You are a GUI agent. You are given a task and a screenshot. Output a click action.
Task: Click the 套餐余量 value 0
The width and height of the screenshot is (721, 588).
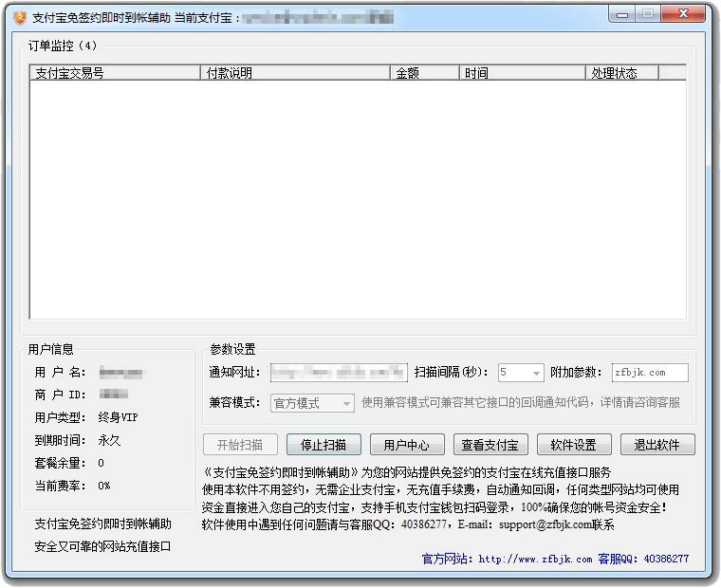[x=102, y=464]
